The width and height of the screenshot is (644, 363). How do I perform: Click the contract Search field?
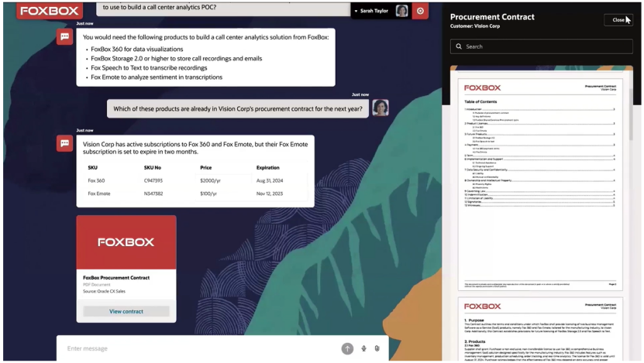point(542,46)
